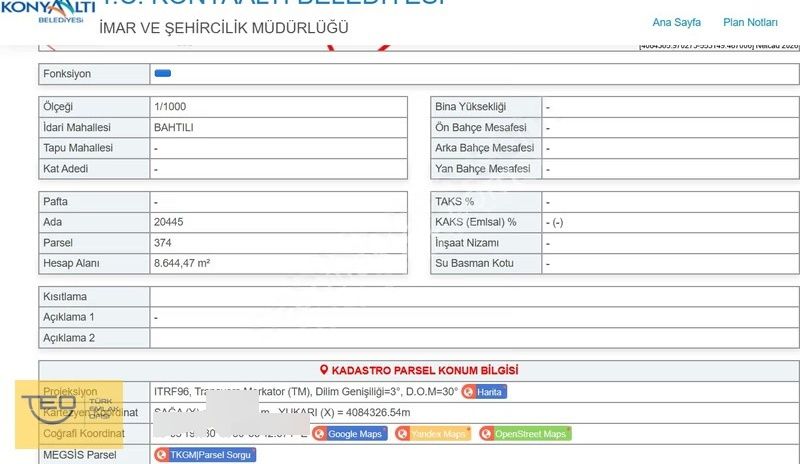Click the MEGSİS Parsel label
Image resolution: width=800 pixels, height=464 pixels.
click(x=79, y=455)
